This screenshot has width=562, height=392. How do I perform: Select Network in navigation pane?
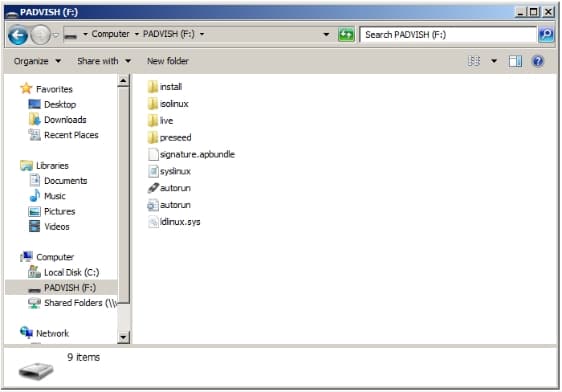click(53, 334)
